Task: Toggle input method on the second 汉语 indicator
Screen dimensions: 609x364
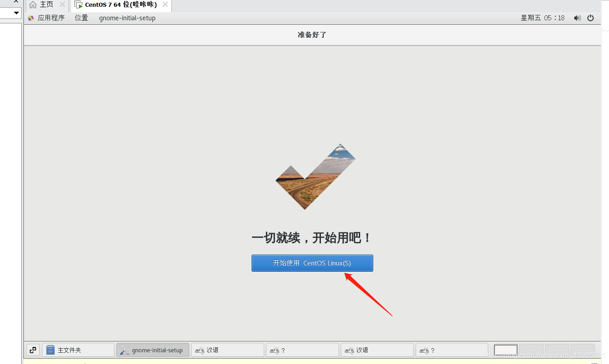Action: point(348,350)
